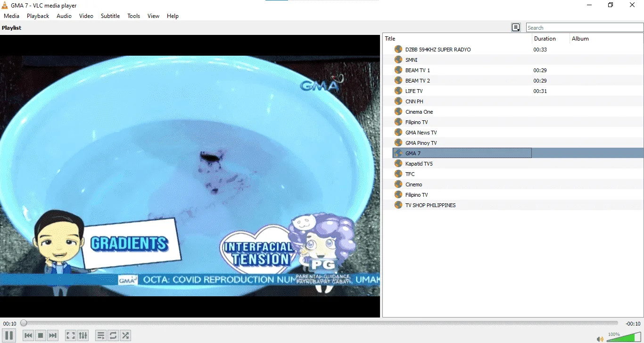
Task: Open the Video menu
Action: (x=86, y=16)
